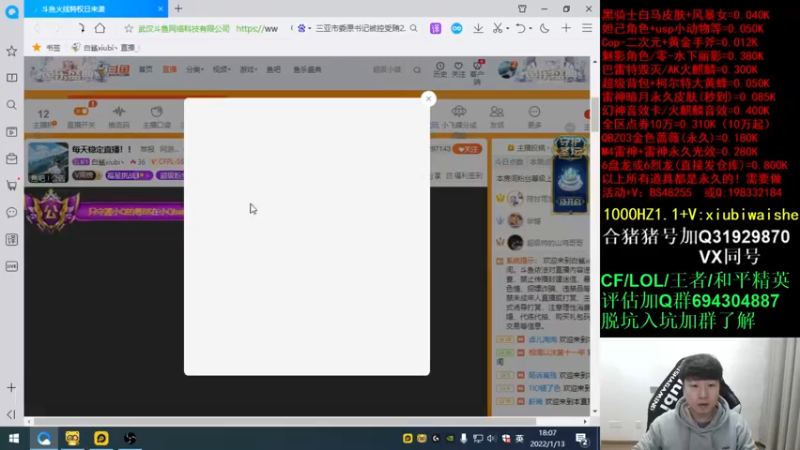
Task: Click the search box with trending headline
Action: coord(360,29)
